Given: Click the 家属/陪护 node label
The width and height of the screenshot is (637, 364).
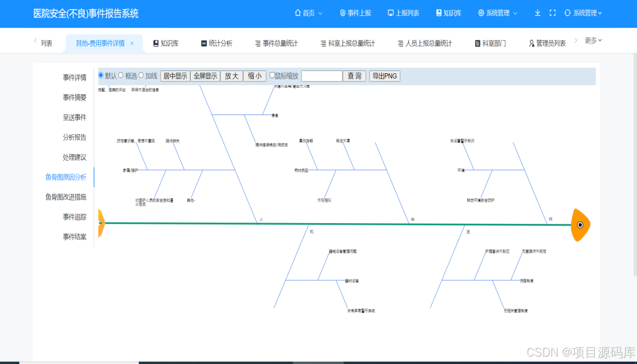Looking at the screenshot, I should tap(130, 170).
